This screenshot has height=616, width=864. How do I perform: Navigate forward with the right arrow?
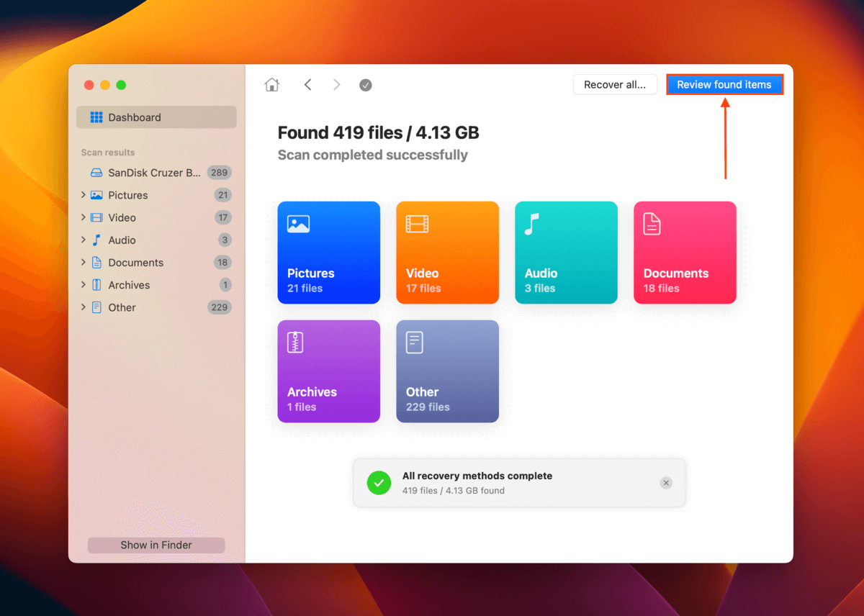(336, 85)
